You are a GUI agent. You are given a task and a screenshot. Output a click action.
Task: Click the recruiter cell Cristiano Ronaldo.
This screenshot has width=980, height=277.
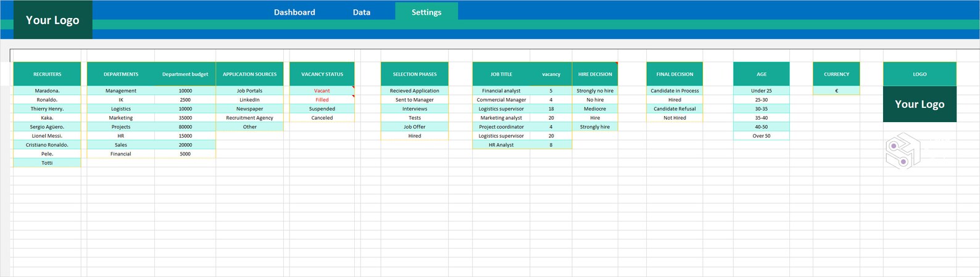coord(47,145)
